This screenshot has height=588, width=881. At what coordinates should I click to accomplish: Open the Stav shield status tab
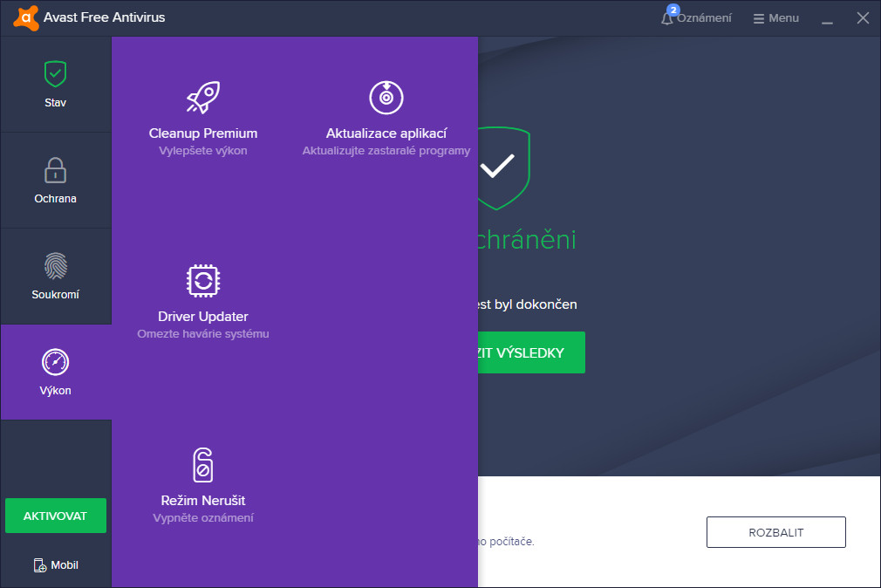(56, 85)
